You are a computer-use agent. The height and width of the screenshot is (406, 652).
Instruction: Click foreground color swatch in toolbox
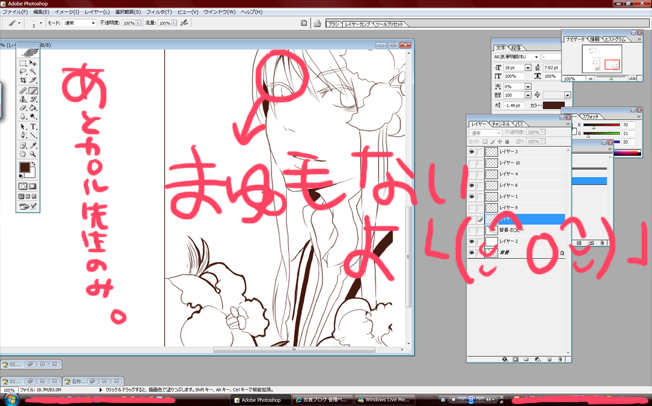pos(25,167)
